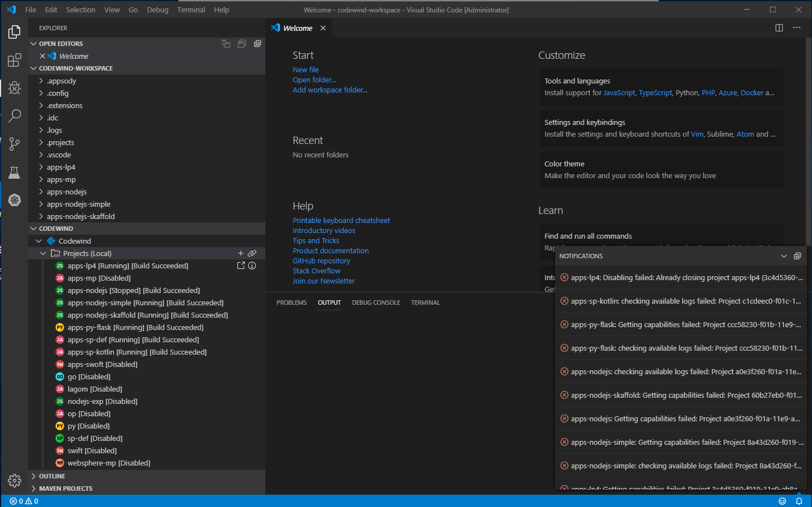Collapse the Notifications panel chevron
This screenshot has height=507, width=812.
[x=783, y=256]
